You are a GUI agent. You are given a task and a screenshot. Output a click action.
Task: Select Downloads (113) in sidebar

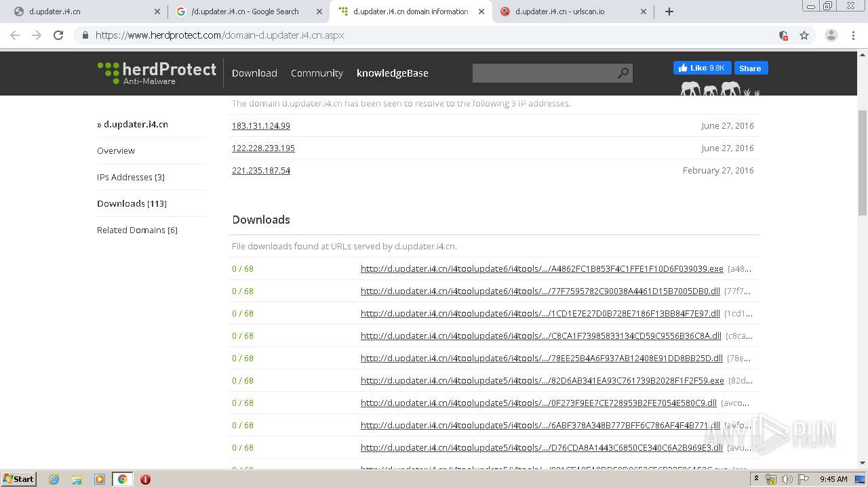point(132,203)
